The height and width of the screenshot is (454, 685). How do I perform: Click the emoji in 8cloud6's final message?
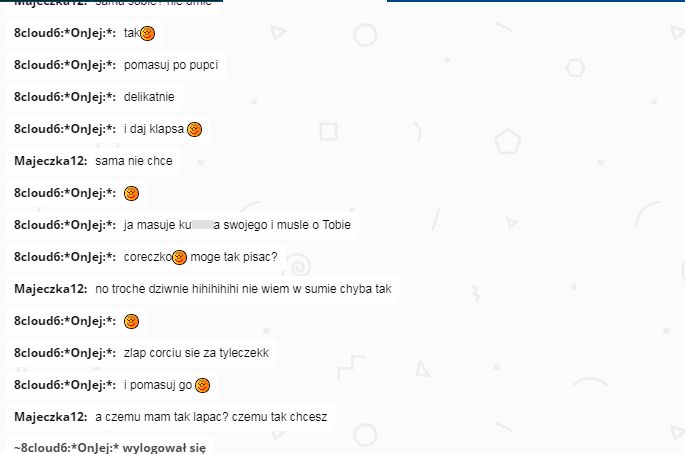pyautogui.click(x=202, y=385)
